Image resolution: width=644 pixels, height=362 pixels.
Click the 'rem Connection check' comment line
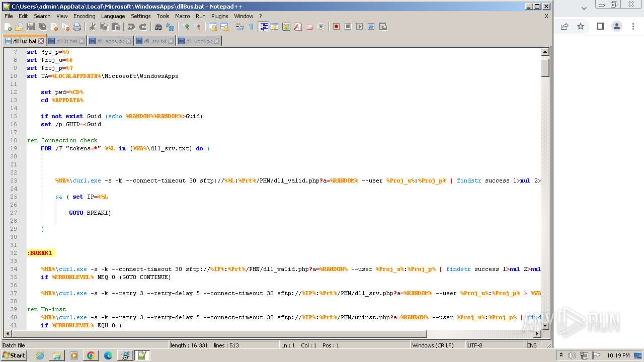[62, 140]
